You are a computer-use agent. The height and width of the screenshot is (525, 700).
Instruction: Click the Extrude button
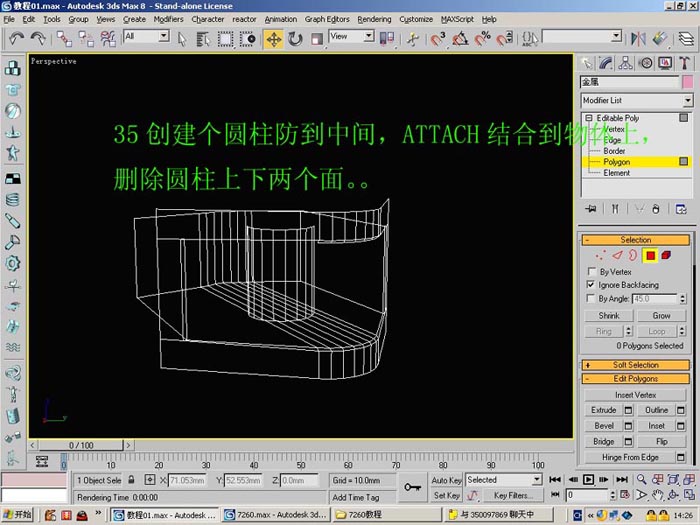point(604,410)
